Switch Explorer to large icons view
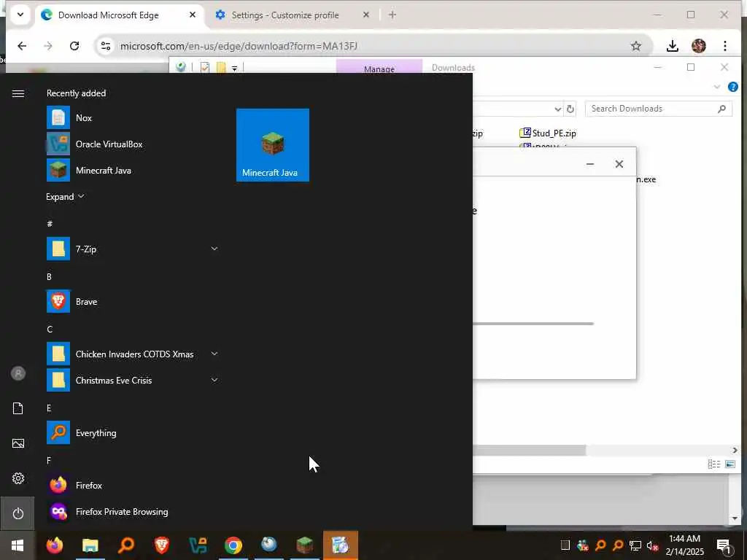Viewport: 747px width, 560px height. coord(729,464)
